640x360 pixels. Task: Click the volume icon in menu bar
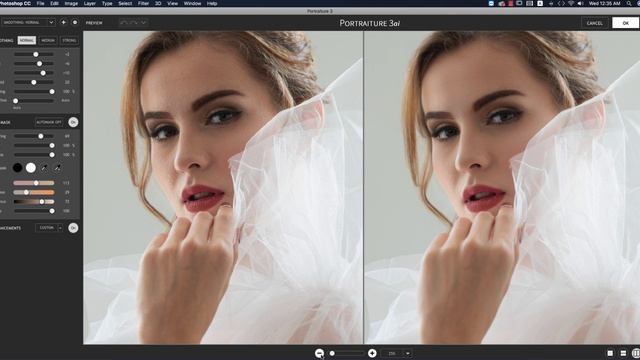pos(580,3)
